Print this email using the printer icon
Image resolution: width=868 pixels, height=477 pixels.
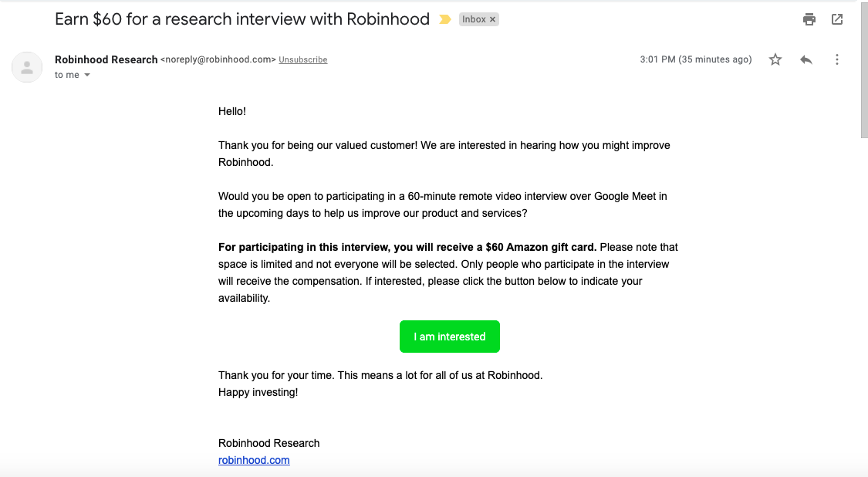(x=809, y=19)
